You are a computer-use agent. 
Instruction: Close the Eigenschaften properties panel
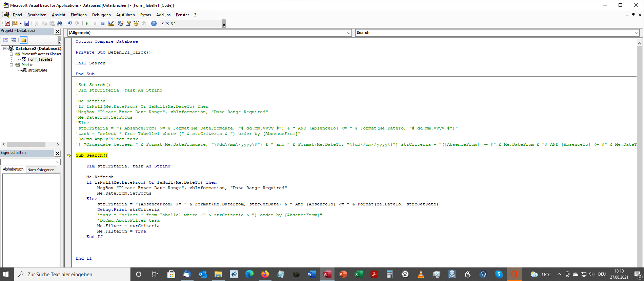[x=57, y=153]
